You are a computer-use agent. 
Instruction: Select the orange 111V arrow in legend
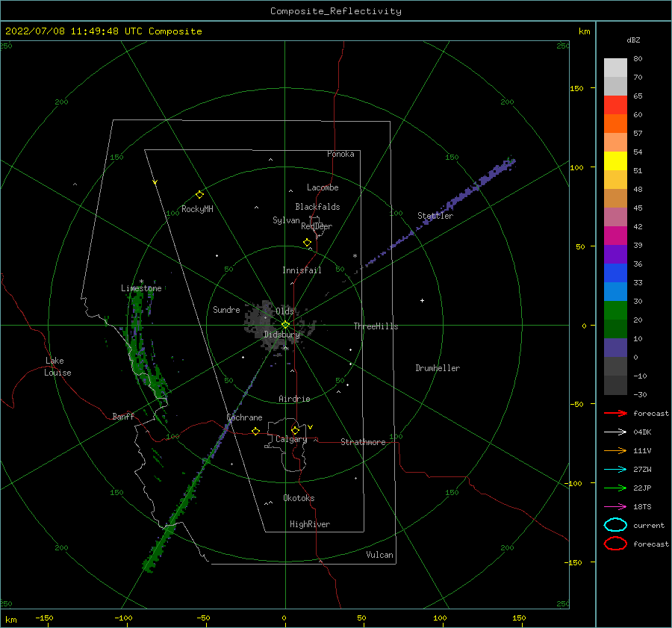(615, 450)
